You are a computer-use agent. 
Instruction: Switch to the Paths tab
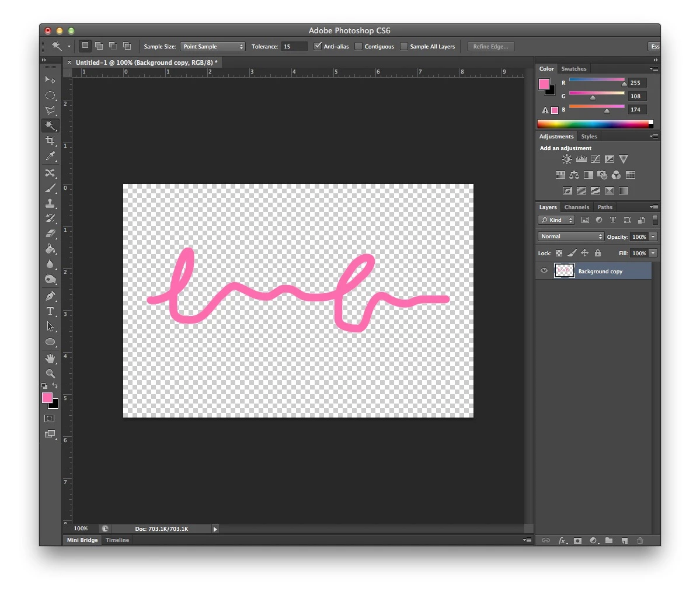pyautogui.click(x=605, y=207)
